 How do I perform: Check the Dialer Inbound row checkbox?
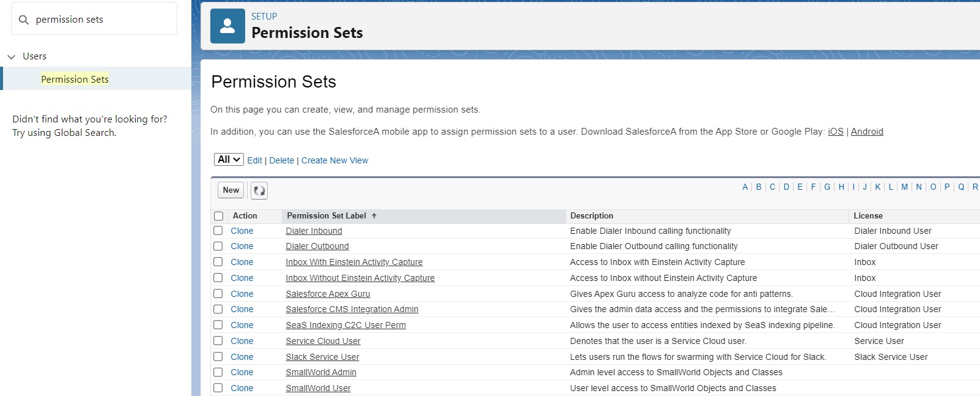218,231
